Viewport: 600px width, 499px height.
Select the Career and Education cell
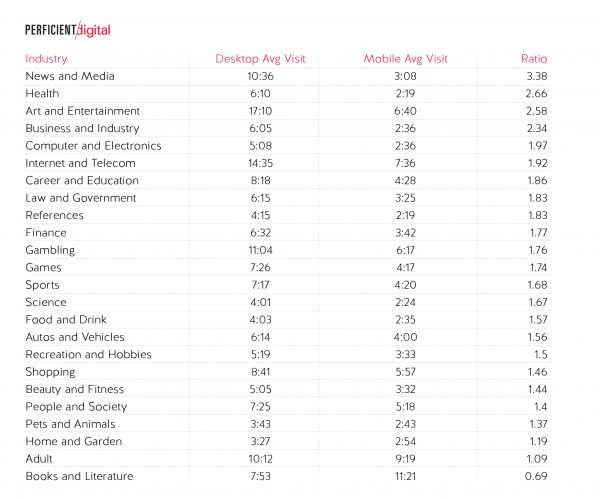(x=82, y=181)
